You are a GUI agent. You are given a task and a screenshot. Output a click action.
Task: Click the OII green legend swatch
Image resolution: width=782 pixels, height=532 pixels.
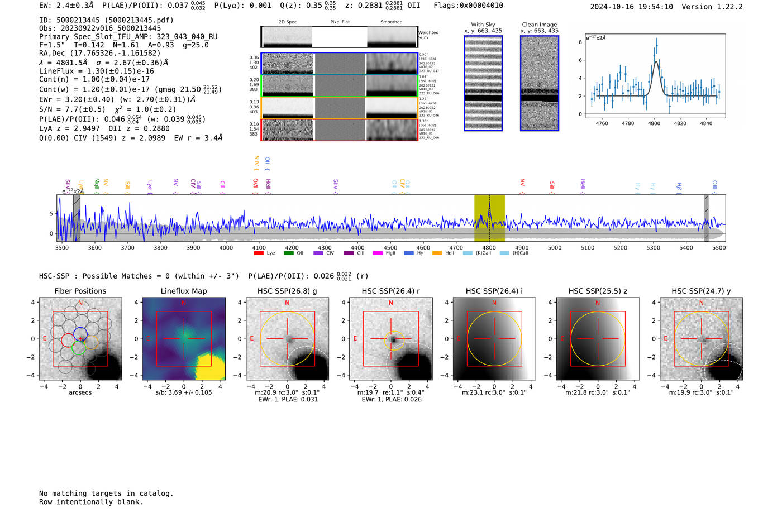tap(289, 253)
